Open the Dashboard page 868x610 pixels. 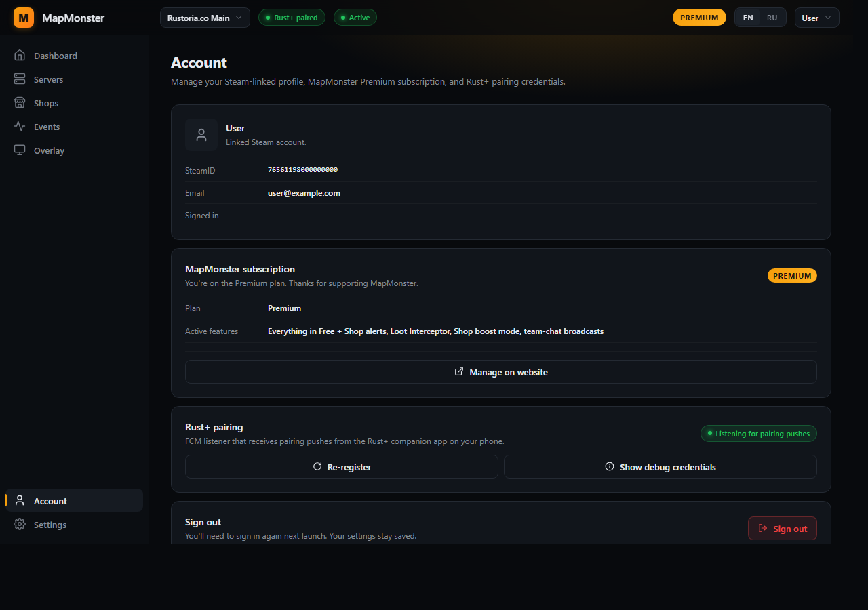(75, 56)
